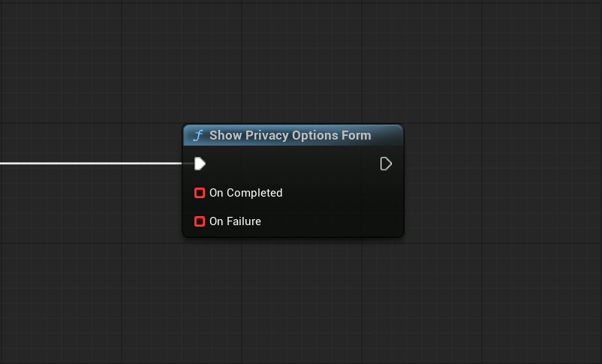Click the On Completed label text

pos(245,193)
